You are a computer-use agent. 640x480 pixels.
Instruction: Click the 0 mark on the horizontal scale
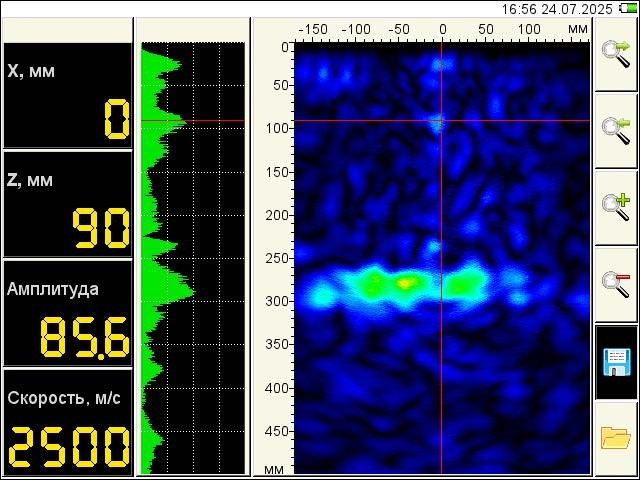442,30
